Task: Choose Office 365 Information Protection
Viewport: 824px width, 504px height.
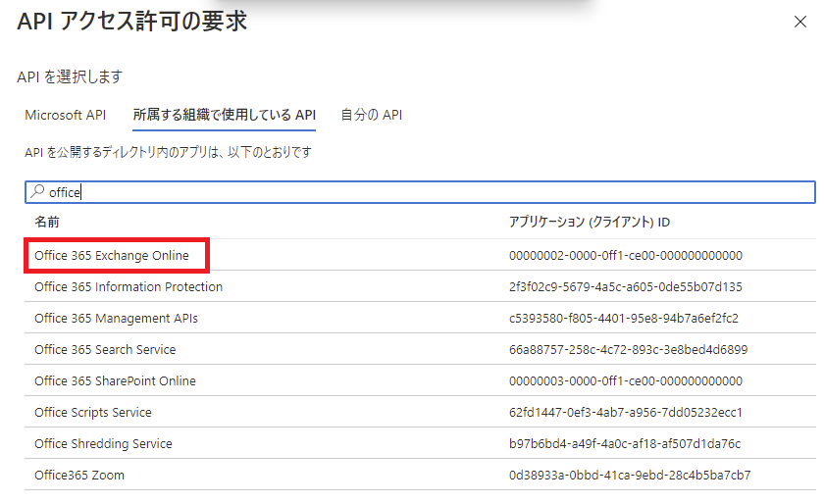Action: 129,287
